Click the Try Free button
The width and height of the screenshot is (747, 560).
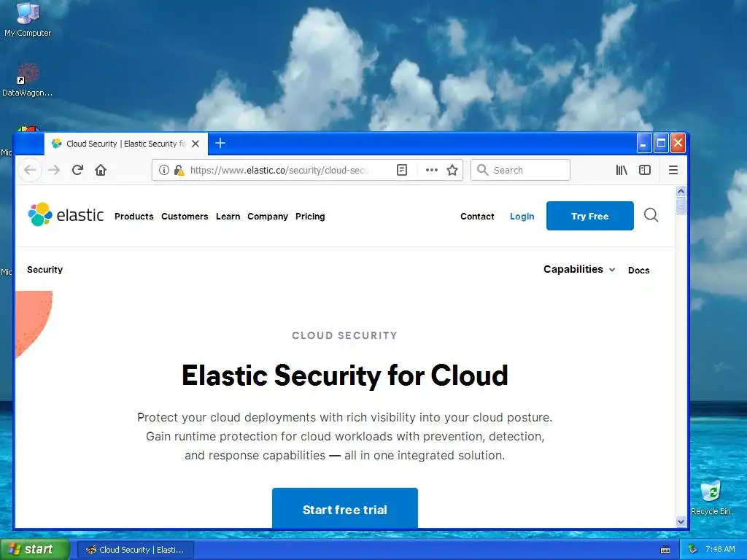(x=589, y=216)
